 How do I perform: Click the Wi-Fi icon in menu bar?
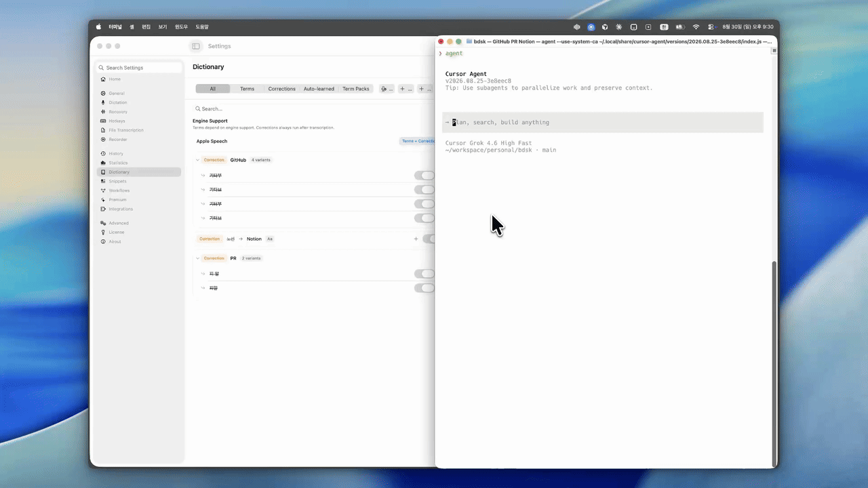tap(696, 27)
